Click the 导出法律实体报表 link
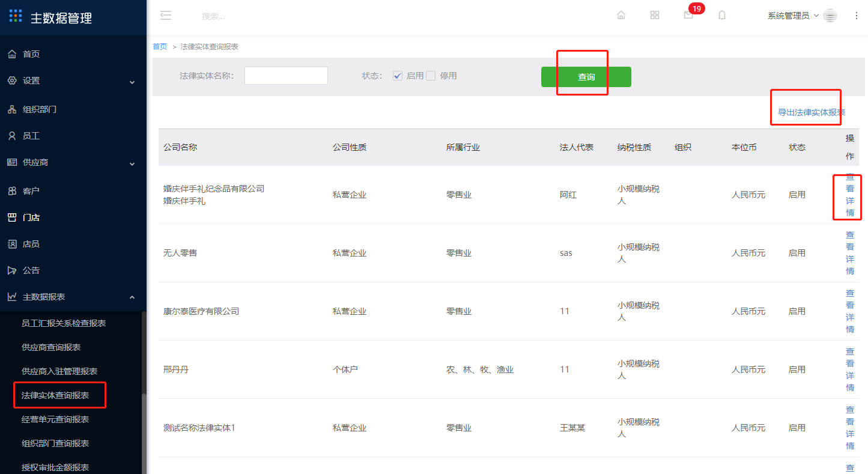Viewport: 868px width, 474px height. tap(812, 112)
